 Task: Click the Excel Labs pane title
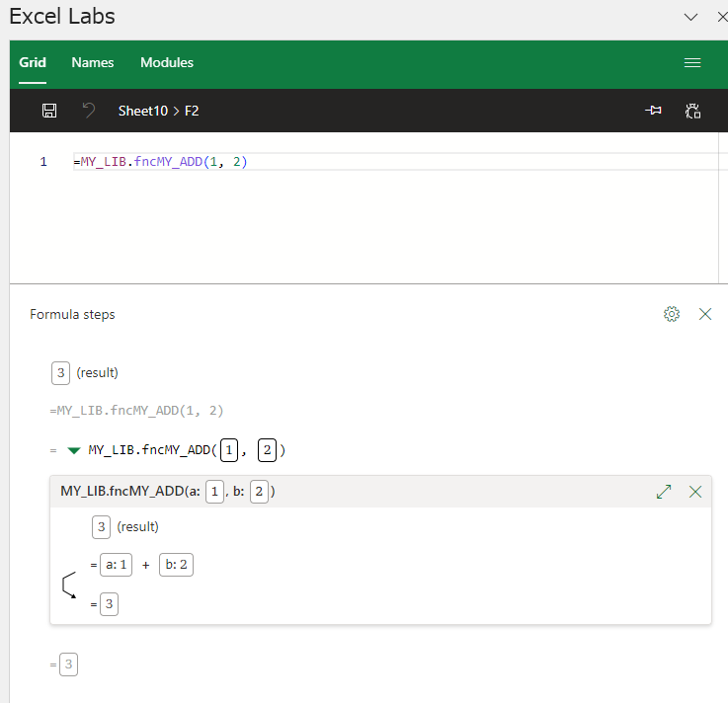[x=62, y=17]
